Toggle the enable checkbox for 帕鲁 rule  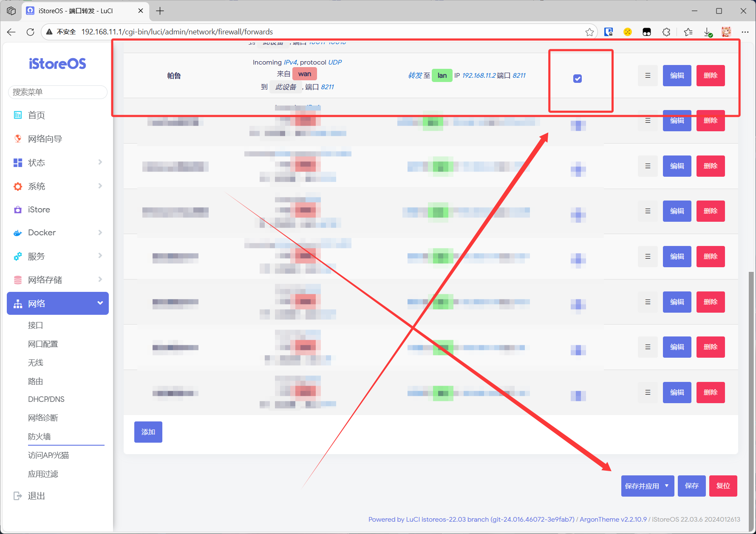click(578, 79)
